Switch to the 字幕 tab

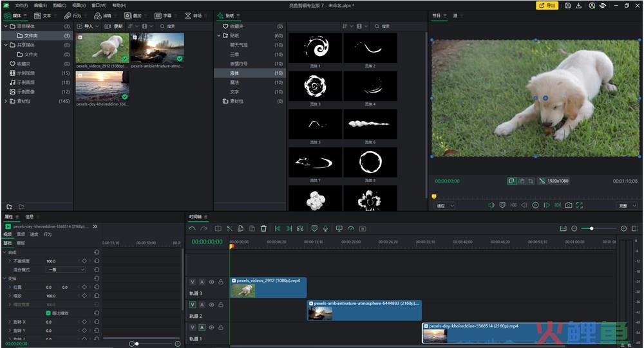[163, 15]
